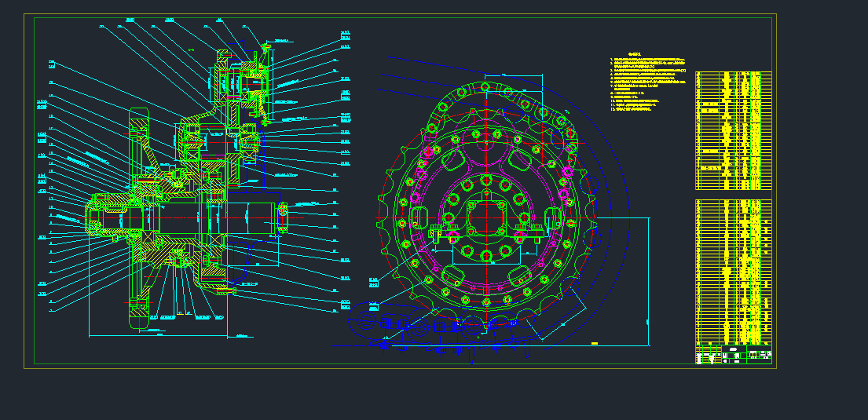Select the lower parts list table

point(733,271)
